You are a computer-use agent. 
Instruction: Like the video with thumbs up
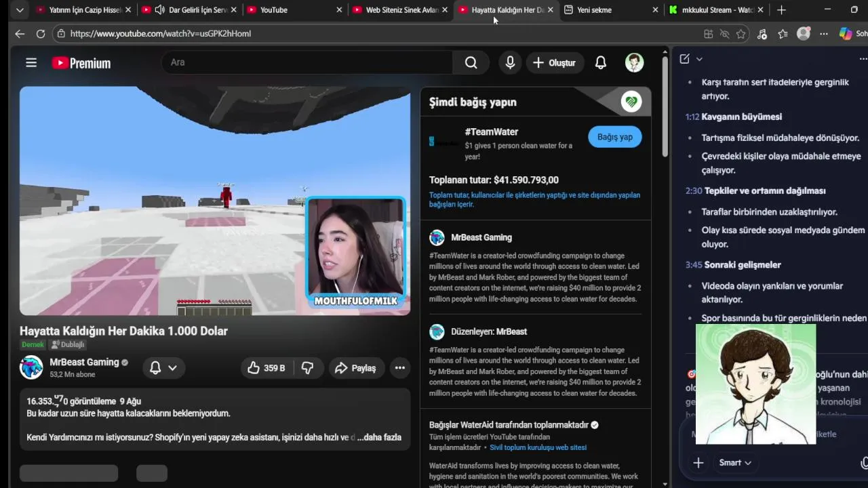click(x=266, y=368)
